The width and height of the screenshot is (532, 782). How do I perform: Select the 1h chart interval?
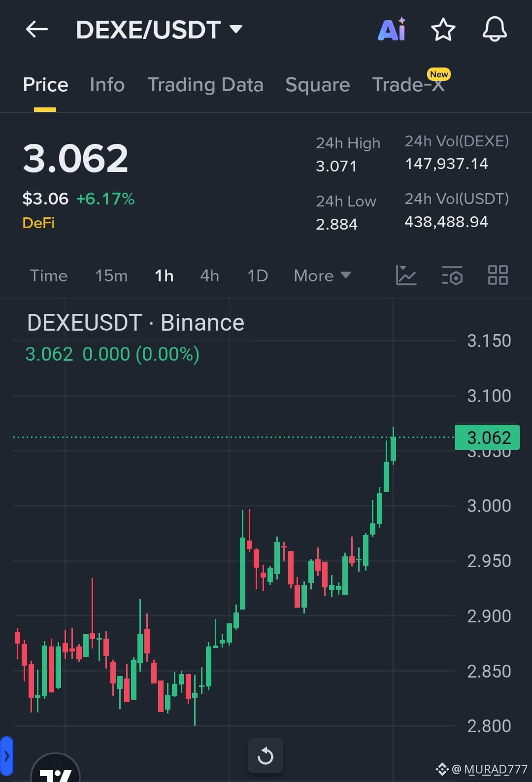pyautogui.click(x=164, y=275)
